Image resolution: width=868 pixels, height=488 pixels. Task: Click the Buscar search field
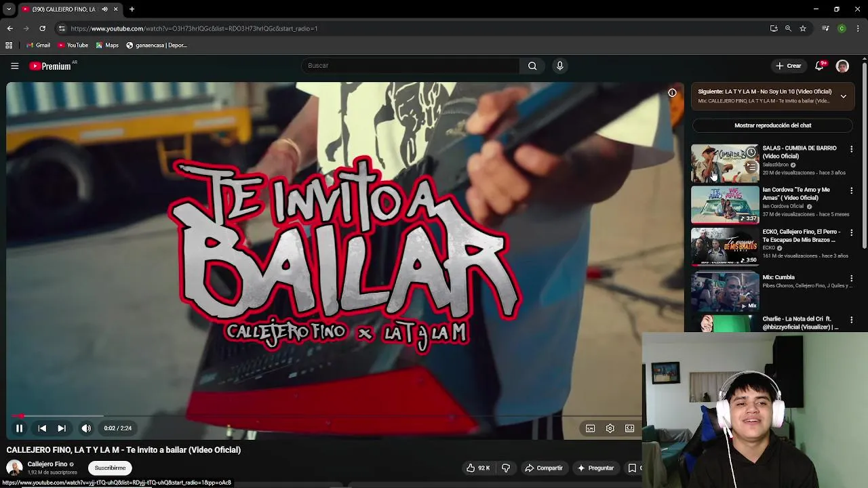coord(410,66)
